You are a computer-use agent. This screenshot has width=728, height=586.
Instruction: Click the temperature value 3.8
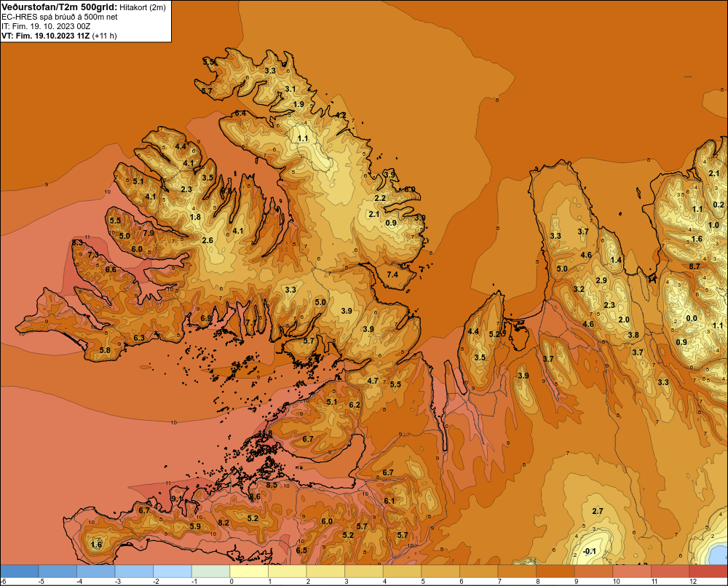(x=633, y=335)
